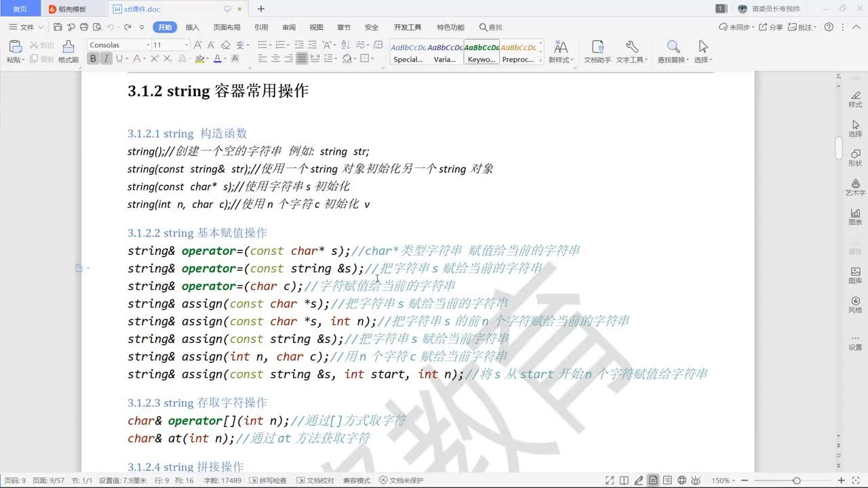Click the new tab plus button
Image resolution: width=868 pixels, height=488 pixels.
[x=260, y=9]
